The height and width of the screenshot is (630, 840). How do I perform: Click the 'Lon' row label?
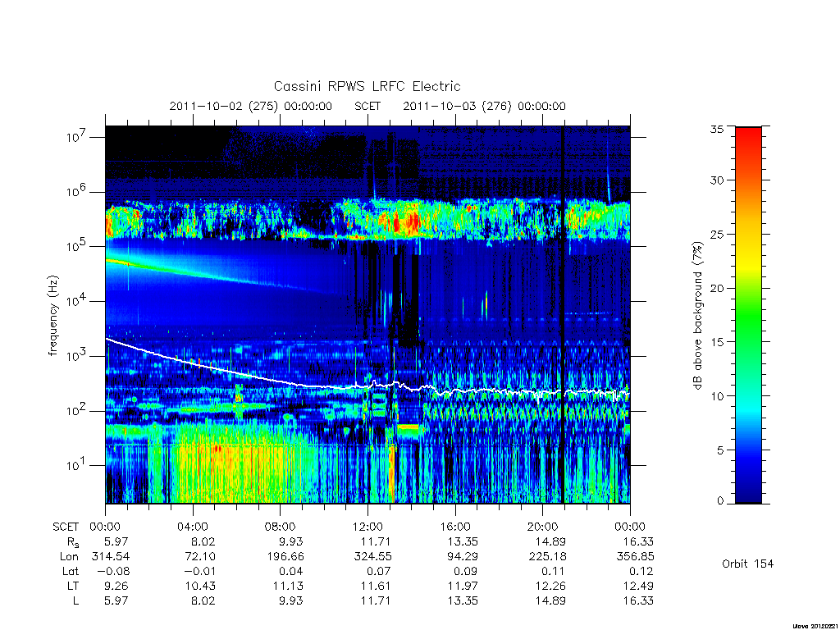pyautogui.click(x=70, y=557)
